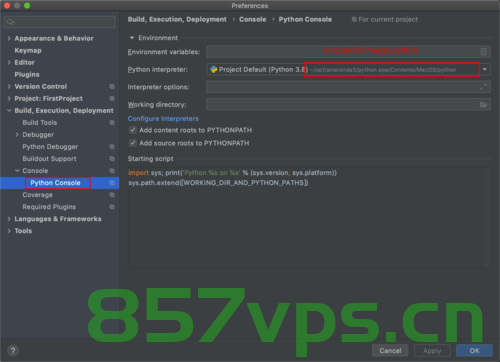Screen dimensions: 500x362
Task: Open Required Plugins settings
Action: click(49, 207)
